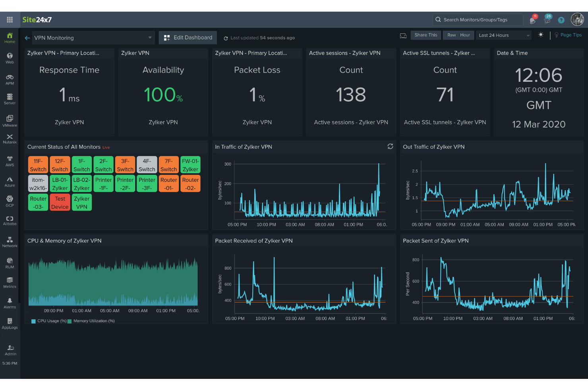Open the Network section in the sidebar

click(10, 241)
